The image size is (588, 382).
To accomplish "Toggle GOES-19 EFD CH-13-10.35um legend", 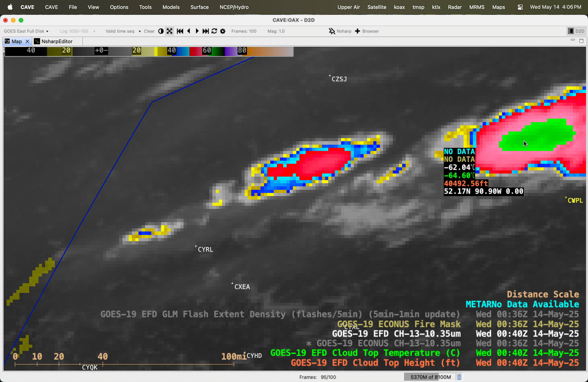I will (455, 334).
